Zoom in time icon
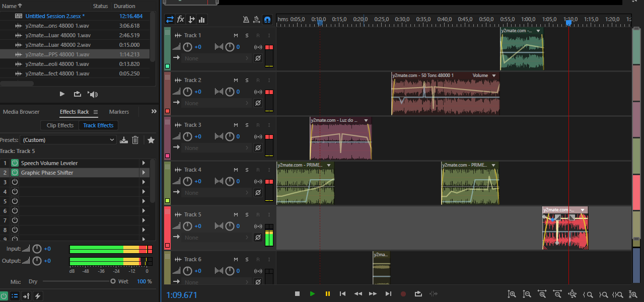The height and width of the screenshot is (302, 644). 542,294
